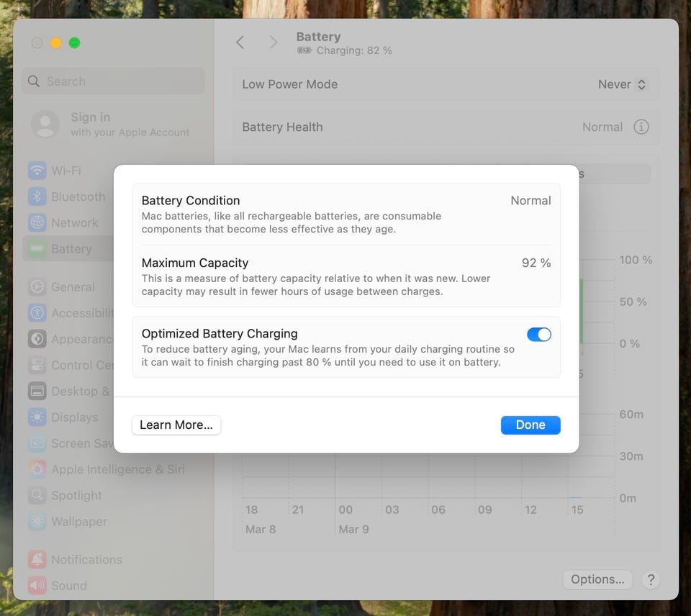Select Desktop & Dock icon in sidebar

click(x=37, y=391)
